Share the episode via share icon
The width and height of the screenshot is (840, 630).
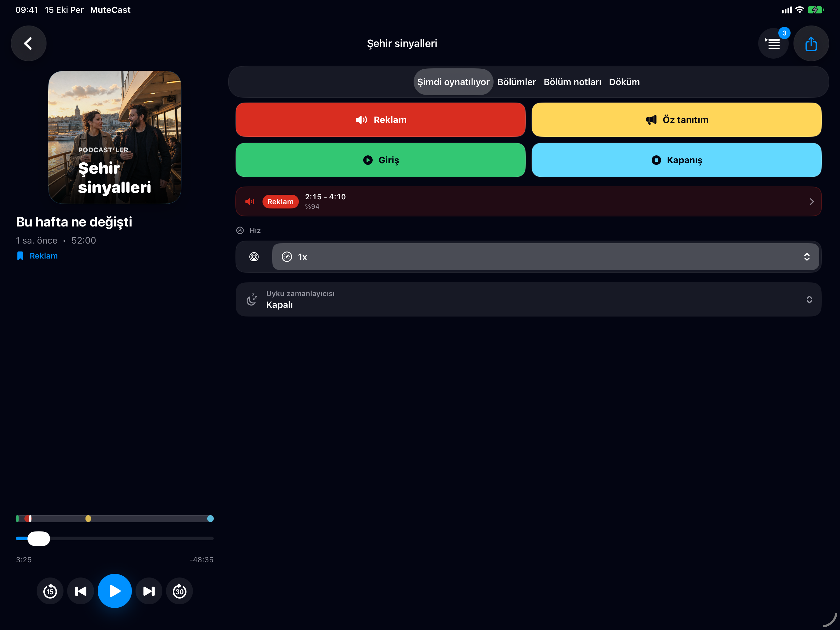pos(811,43)
